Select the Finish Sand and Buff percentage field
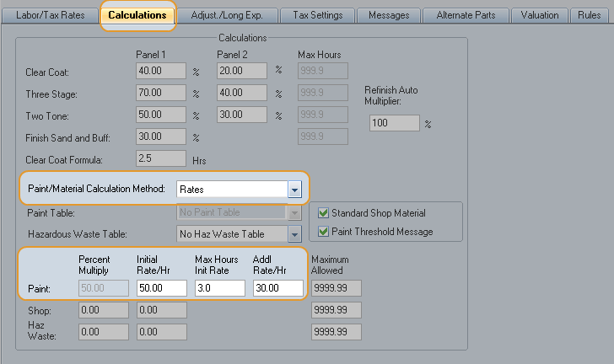The height and width of the screenshot is (364, 614). tap(160, 136)
